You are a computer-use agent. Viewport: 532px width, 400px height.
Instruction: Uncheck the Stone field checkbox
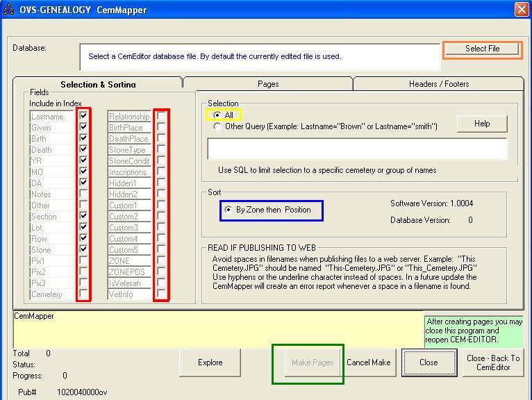pos(83,249)
